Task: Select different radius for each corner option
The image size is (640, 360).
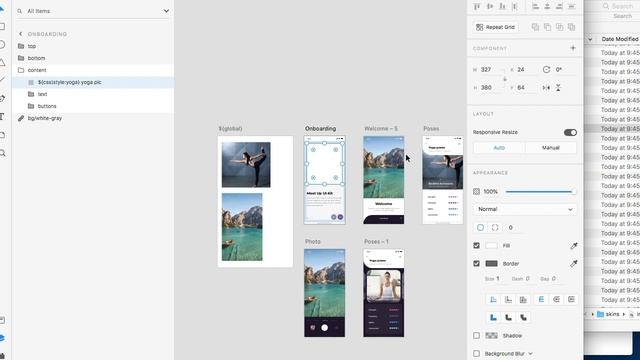Action: (495, 227)
